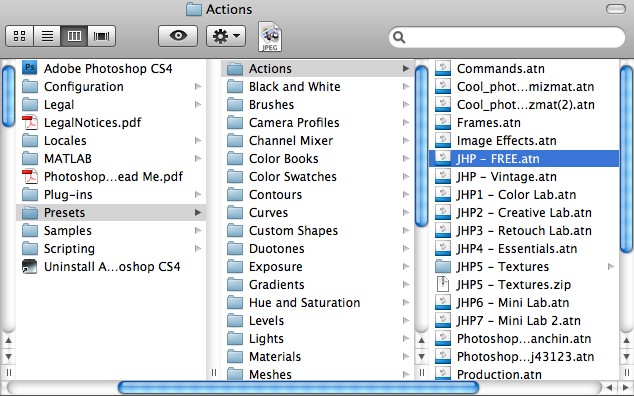Select the Black and White folder icon
The width and height of the screenshot is (634, 396).
235,86
